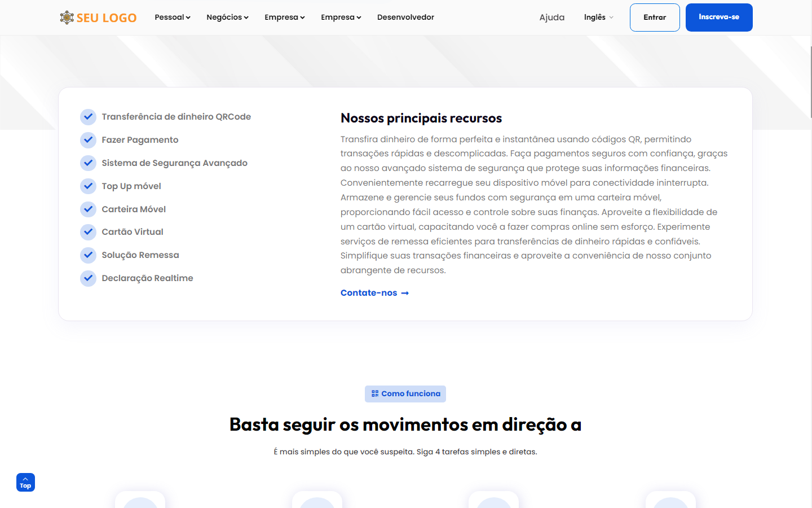Go to the Ajuda help page

(551, 17)
